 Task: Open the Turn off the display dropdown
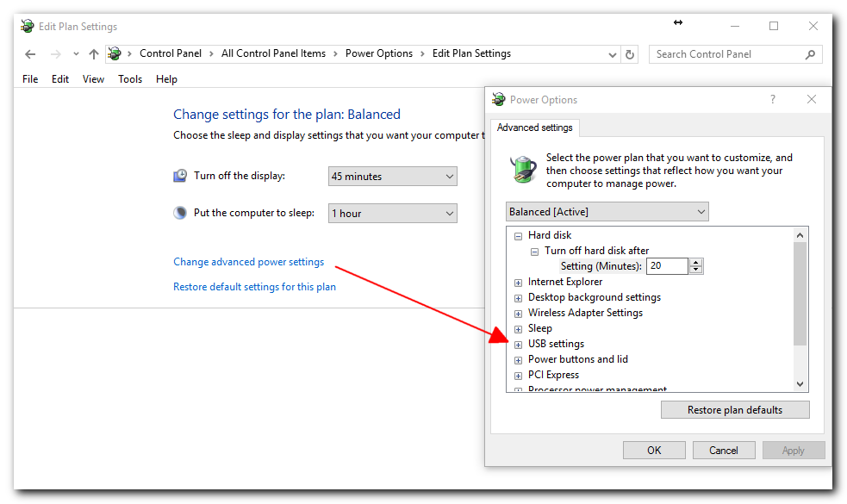click(393, 176)
